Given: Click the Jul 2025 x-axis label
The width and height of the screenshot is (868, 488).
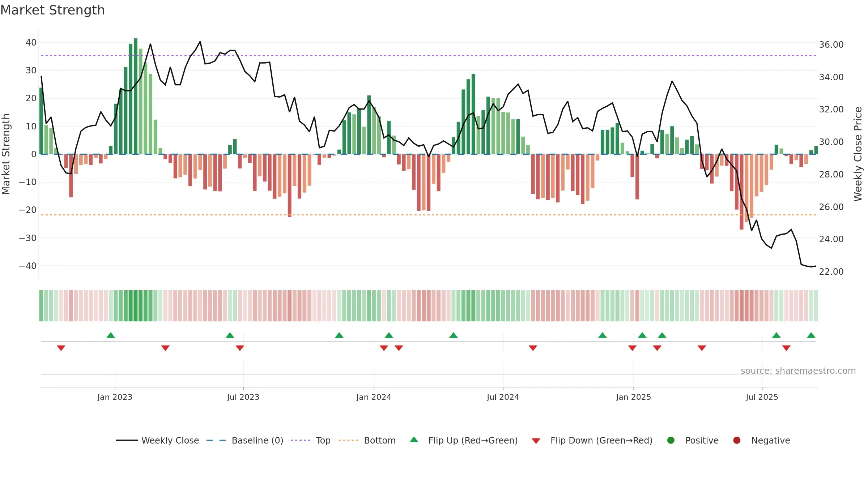Looking at the screenshot, I should [762, 397].
